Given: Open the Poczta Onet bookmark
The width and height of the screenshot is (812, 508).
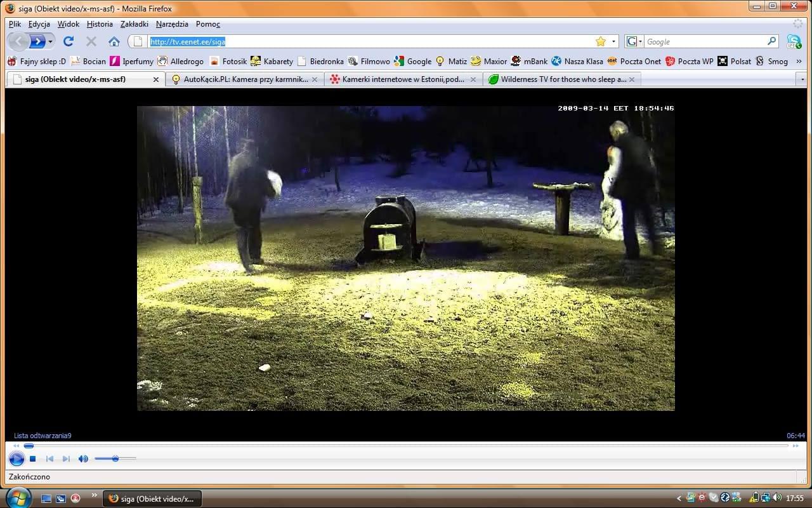Looking at the screenshot, I should (634, 62).
